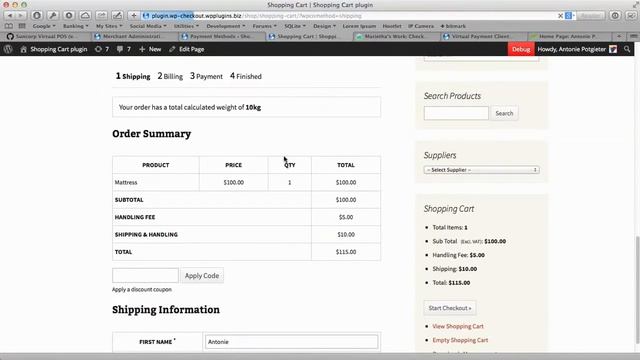640x360 pixels.
Task: Open the 7 comments bubble icon
Action: 124,49
